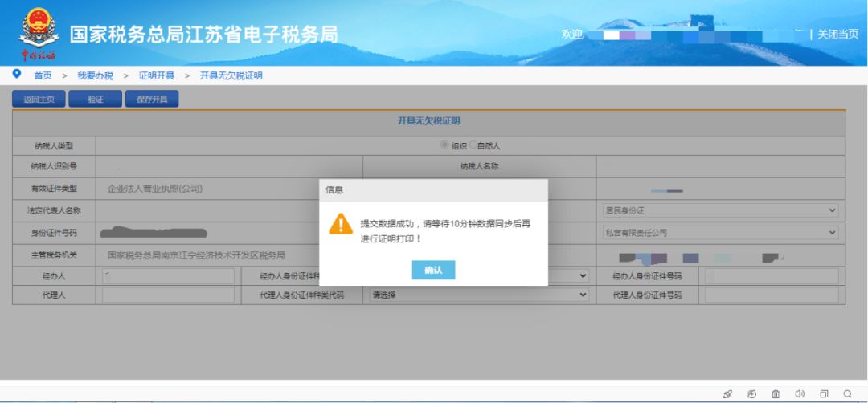Click the magnifier zoom icon in the status bar

click(848, 394)
